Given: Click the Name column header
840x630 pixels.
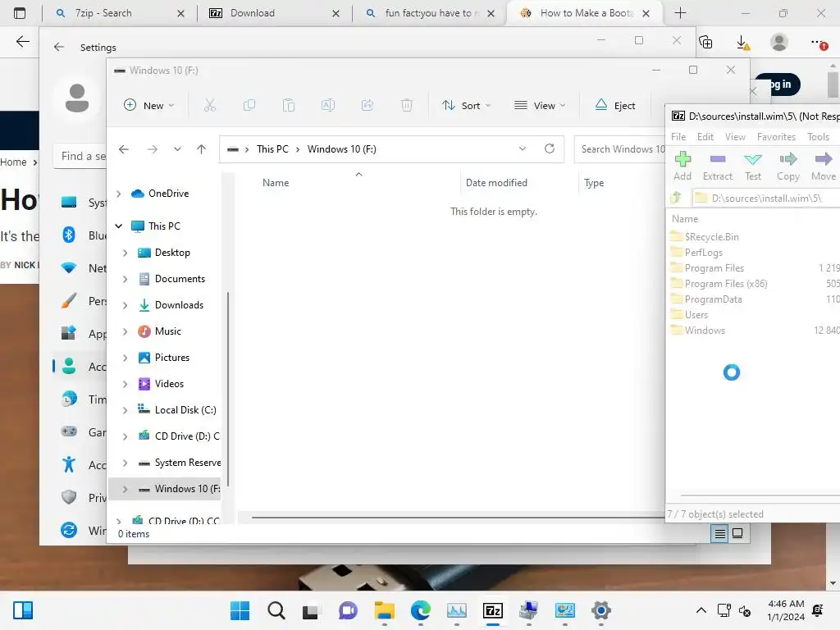Looking at the screenshot, I should (x=276, y=183).
